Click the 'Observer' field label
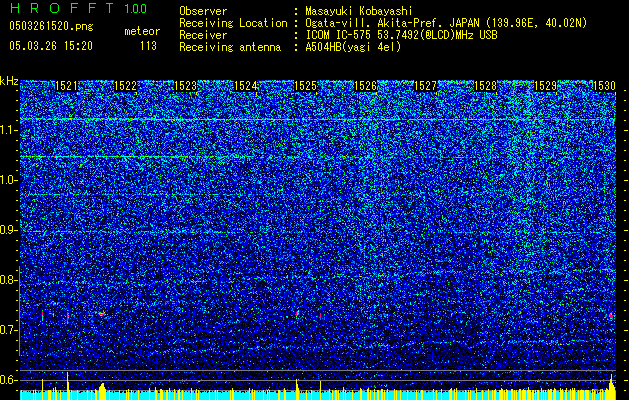Image resolution: width=629 pixels, height=400 pixels. (203, 11)
